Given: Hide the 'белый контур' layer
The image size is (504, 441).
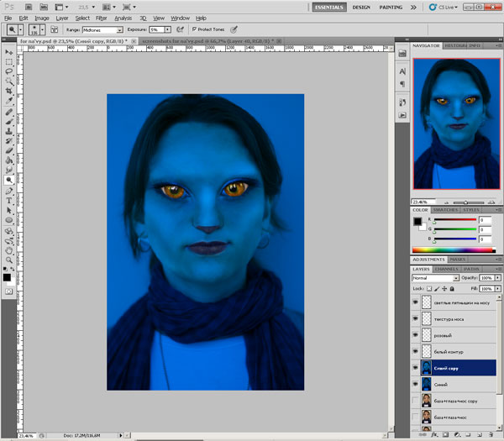Looking at the screenshot, I should pos(416,351).
